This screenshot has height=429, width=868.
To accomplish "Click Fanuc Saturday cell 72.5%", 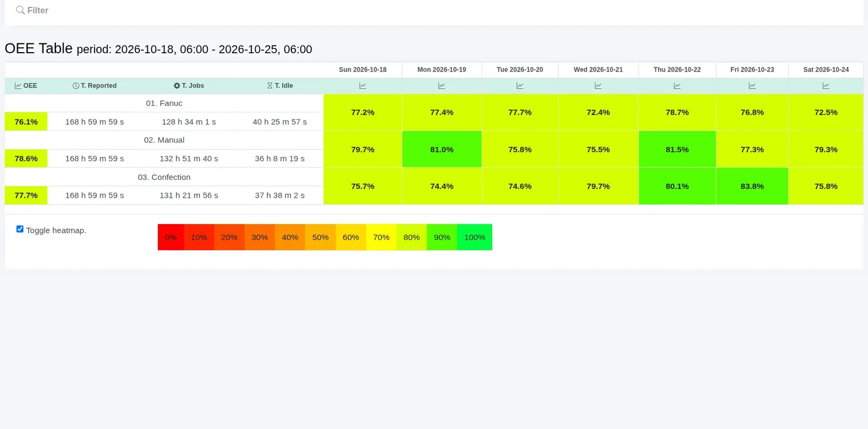I will click(x=826, y=112).
